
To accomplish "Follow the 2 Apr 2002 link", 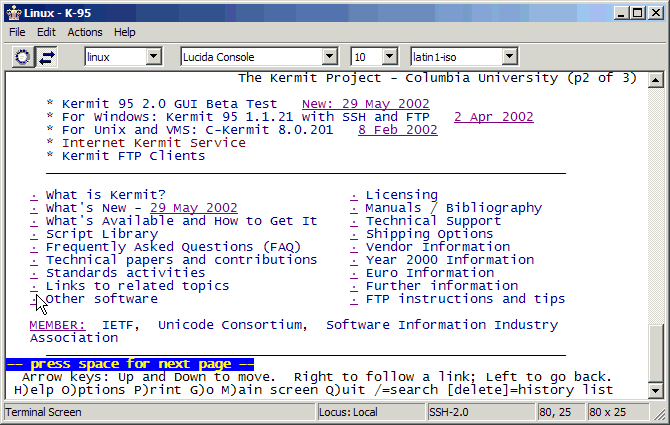I will (493, 117).
